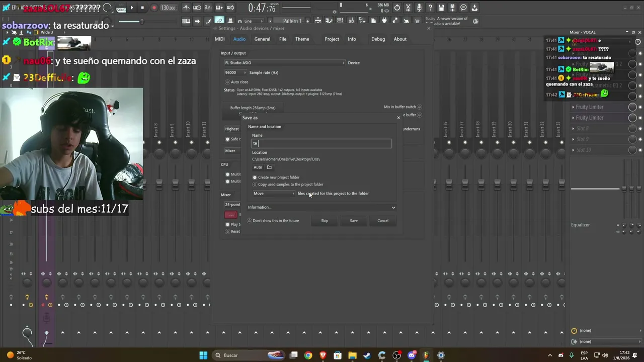644x362 pixels.
Task: Toggle the Auto close option
Action: (x=237, y=82)
